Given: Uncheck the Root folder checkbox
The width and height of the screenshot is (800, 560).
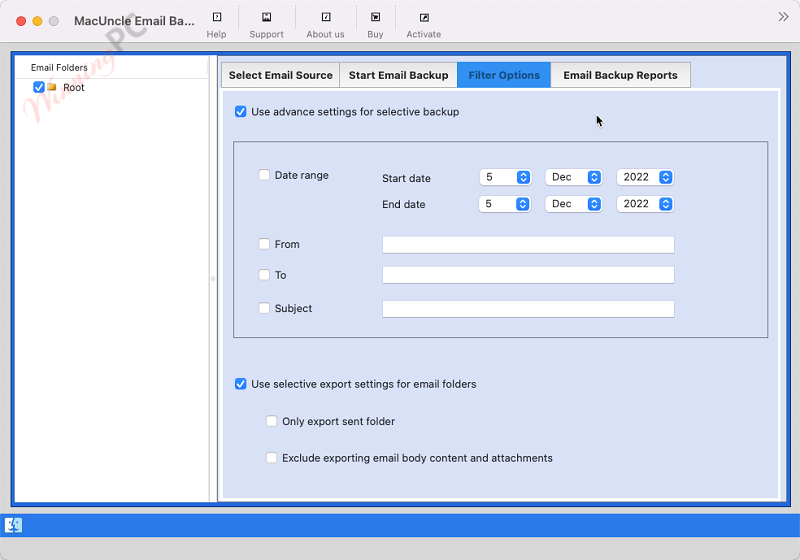Looking at the screenshot, I should (39, 87).
